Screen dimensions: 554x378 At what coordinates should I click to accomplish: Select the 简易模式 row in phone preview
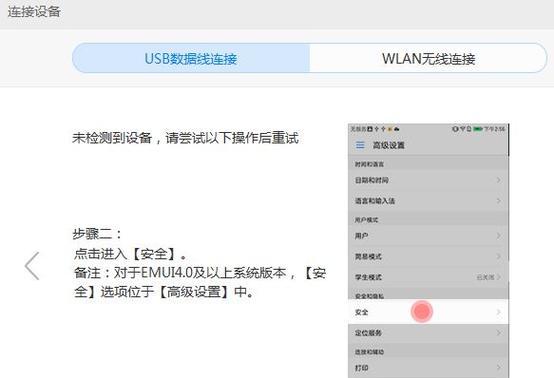pos(428,256)
